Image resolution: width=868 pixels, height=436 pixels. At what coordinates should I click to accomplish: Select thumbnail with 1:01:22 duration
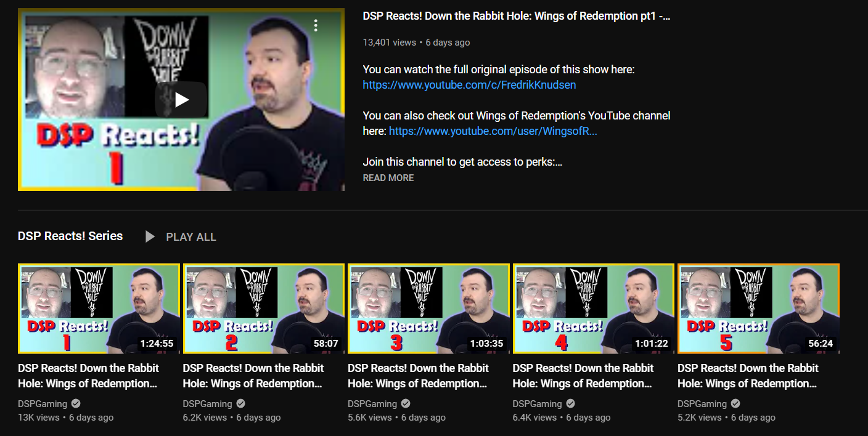click(594, 309)
